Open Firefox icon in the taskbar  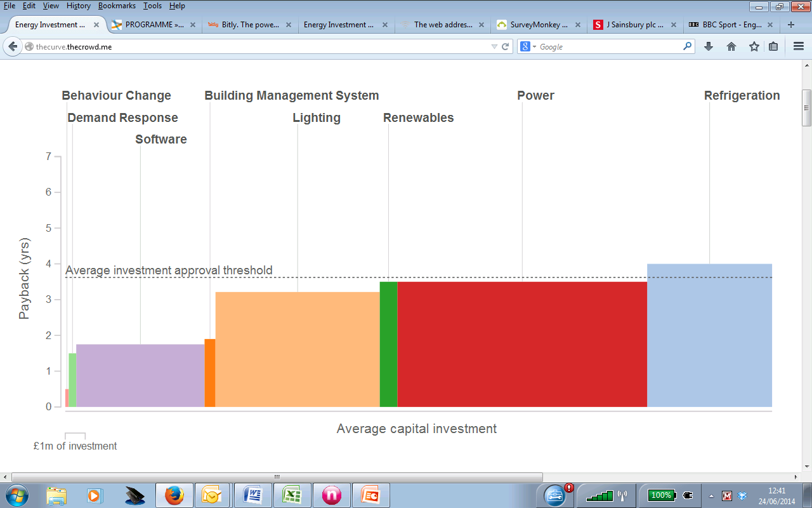pos(174,495)
